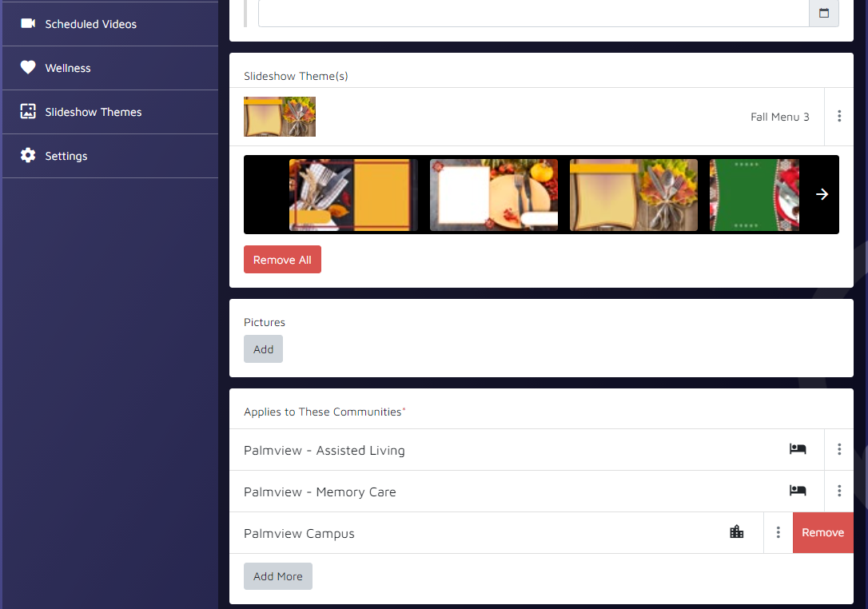
Task: Open the kebab menu for Palmview - Memory Care
Action: click(x=839, y=491)
